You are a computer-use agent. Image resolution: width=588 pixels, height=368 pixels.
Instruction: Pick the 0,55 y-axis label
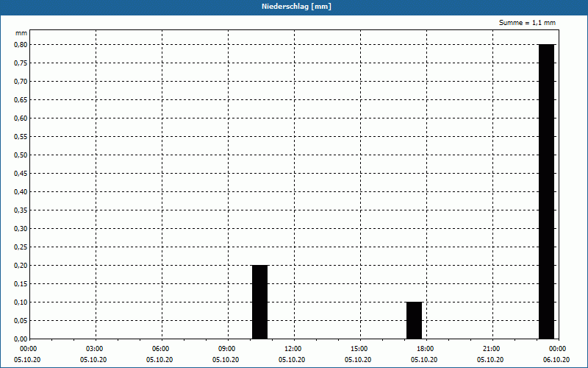pos(21,137)
